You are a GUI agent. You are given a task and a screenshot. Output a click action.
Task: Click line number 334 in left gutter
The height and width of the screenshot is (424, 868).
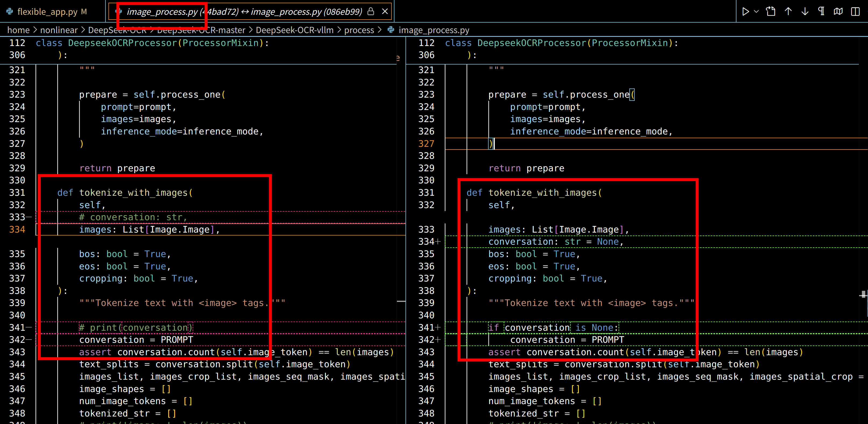(x=17, y=229)
